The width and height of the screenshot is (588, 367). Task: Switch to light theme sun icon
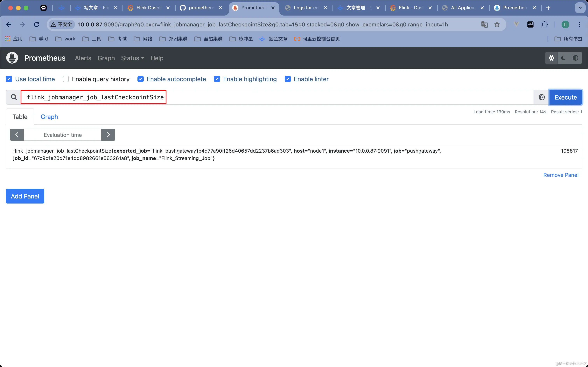[x=551, y=58]
